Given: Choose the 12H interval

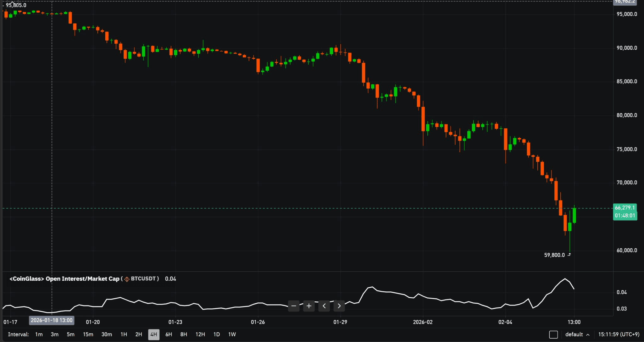Looking at the screenshot, I should (x=200, y=334).
